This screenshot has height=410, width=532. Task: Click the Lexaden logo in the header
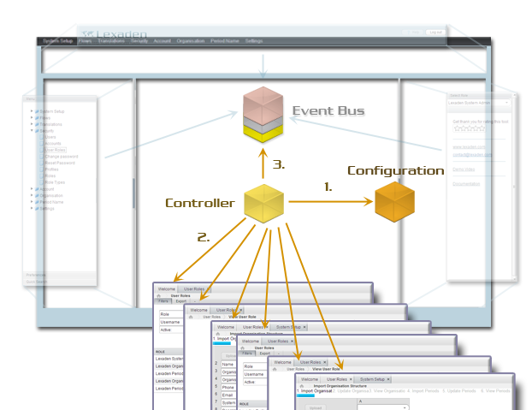tap(114, 34)
